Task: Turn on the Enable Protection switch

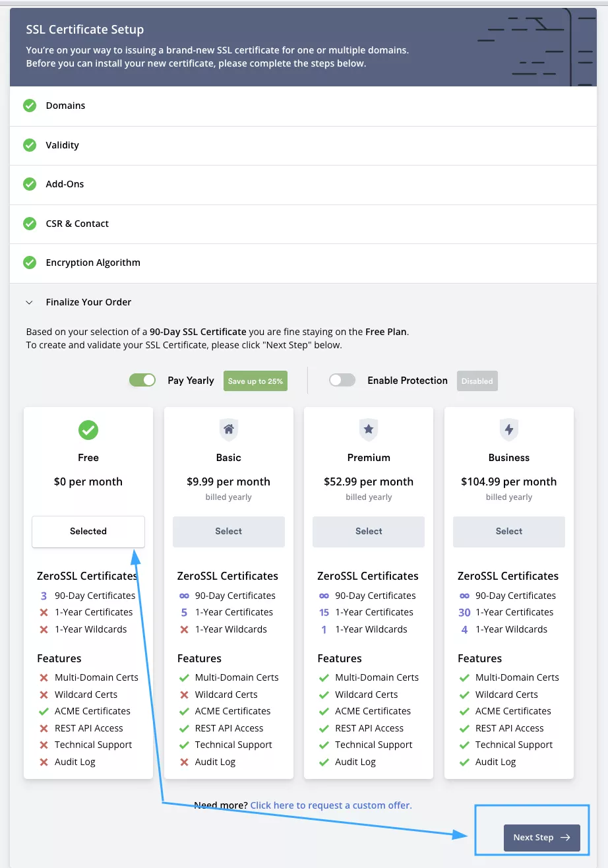Action: click(342, 380)
